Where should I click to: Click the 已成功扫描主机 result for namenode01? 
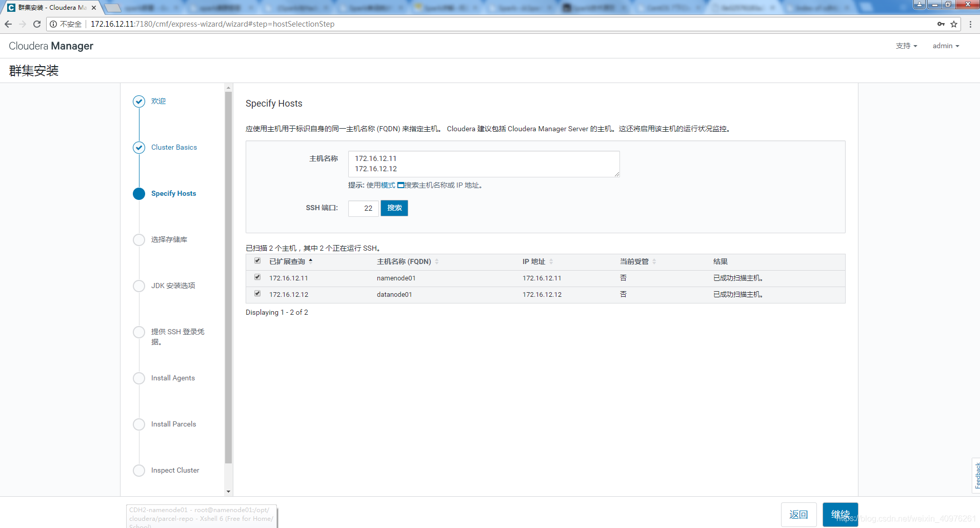(738, 278)
